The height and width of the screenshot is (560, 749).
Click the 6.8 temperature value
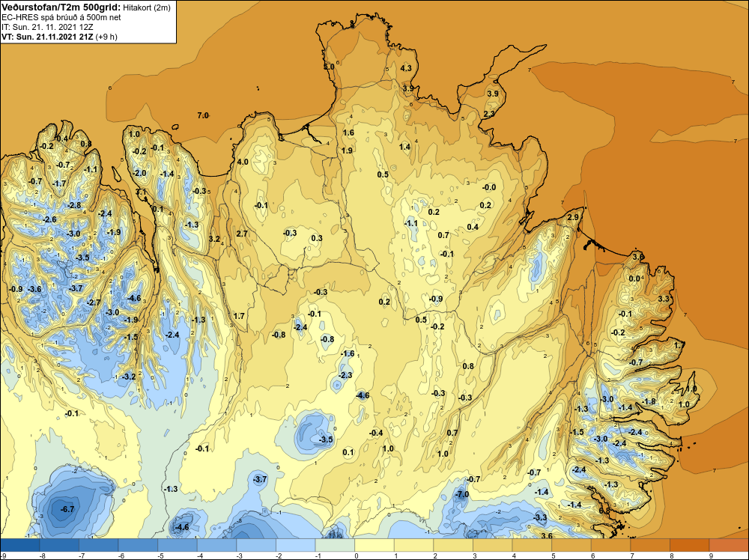[604, 511]
